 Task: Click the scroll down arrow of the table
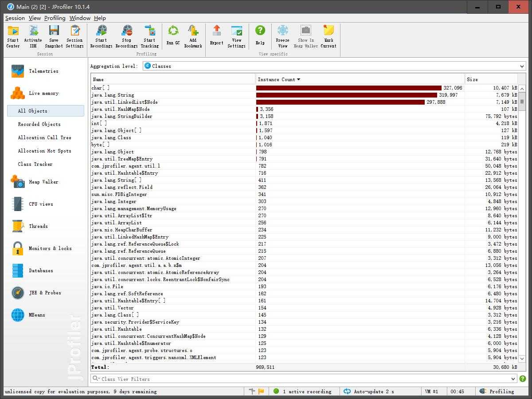pos(522,358)
